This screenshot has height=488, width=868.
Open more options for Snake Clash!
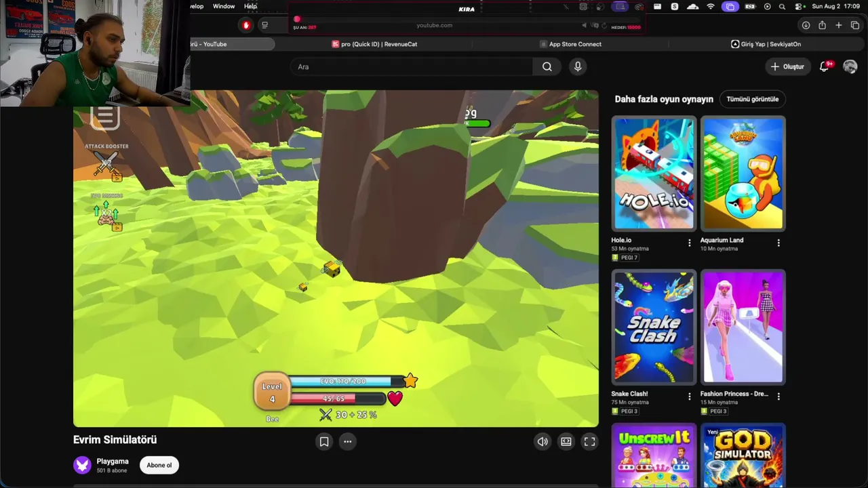690,396
